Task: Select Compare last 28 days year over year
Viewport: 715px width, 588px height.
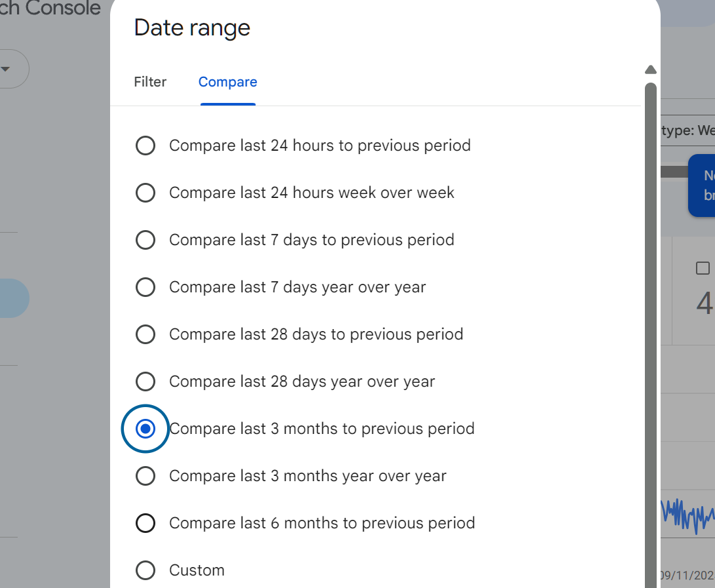Action: point(145,382)
